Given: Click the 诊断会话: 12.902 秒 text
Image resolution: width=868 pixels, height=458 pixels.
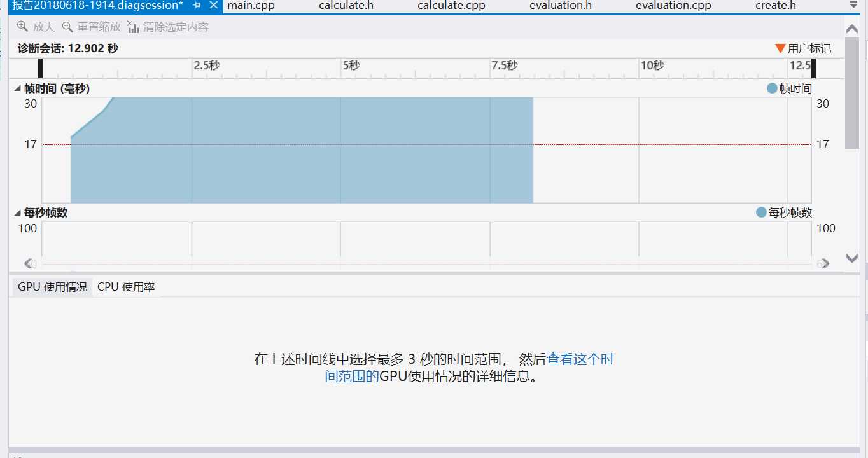Looking at the screenshot, I should pos(68,48).
